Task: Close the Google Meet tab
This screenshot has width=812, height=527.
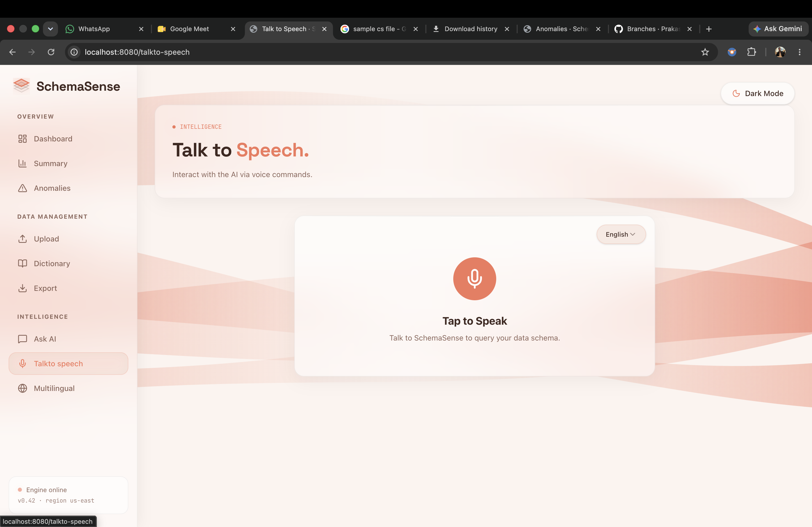Action: coord(233,29)
